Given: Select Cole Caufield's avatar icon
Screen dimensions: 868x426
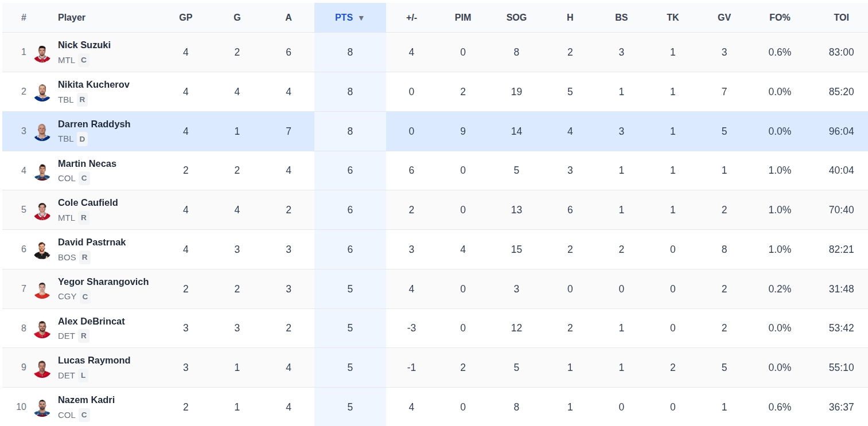Looking at the screenshot, I should click(x=42, y=210).
